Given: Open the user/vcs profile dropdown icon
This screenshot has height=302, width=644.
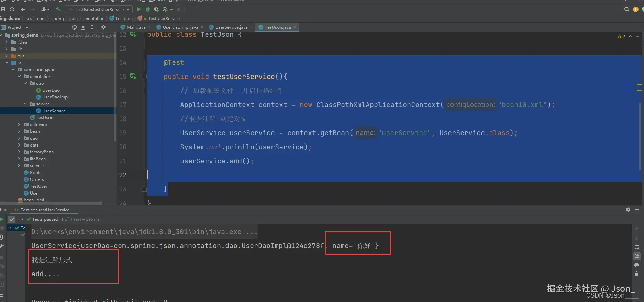Looking at the screenshot, I should [45, 9].
